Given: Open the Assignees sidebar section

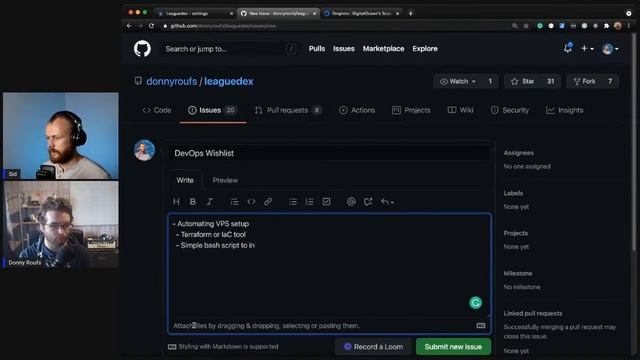Looking at the screenshot, I should [518, 153].
